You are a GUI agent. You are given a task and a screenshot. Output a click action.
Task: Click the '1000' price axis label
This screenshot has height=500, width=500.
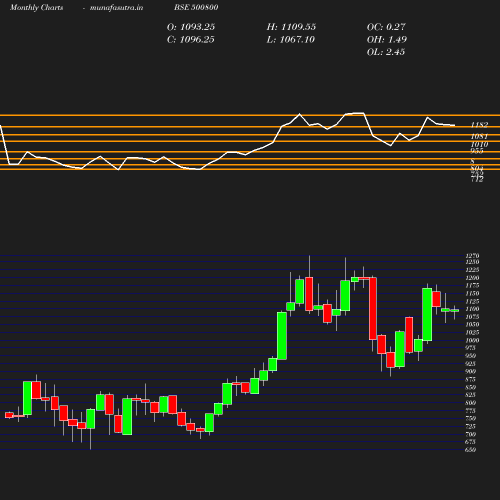pos(472,341)
